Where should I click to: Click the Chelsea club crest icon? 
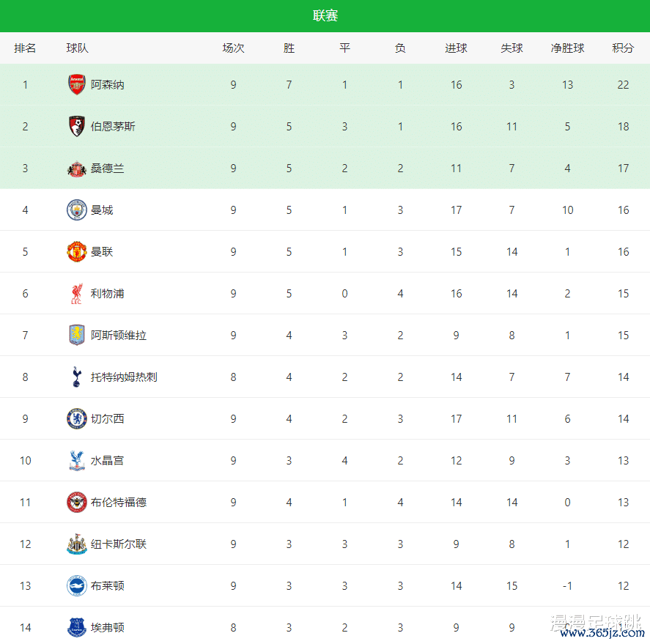click(x=76, y=419)
